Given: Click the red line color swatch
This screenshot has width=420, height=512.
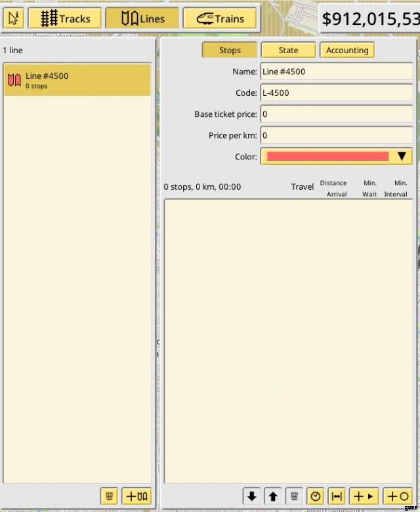Looking at the screenshot, I should click(327, 156).
